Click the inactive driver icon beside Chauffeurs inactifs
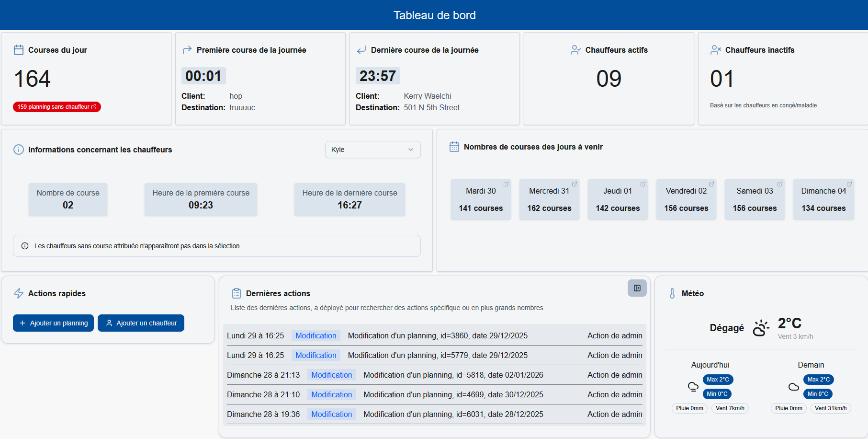 coord(716,49)
